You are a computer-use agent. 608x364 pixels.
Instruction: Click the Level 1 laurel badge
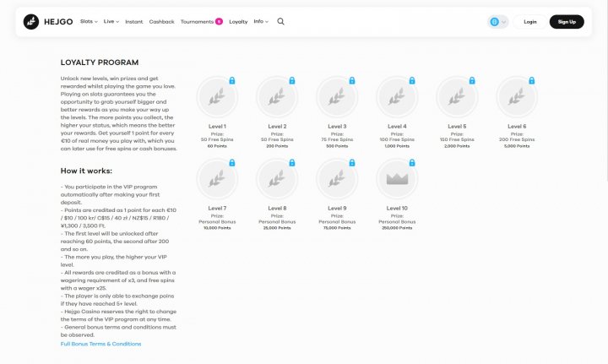[217, 97]
